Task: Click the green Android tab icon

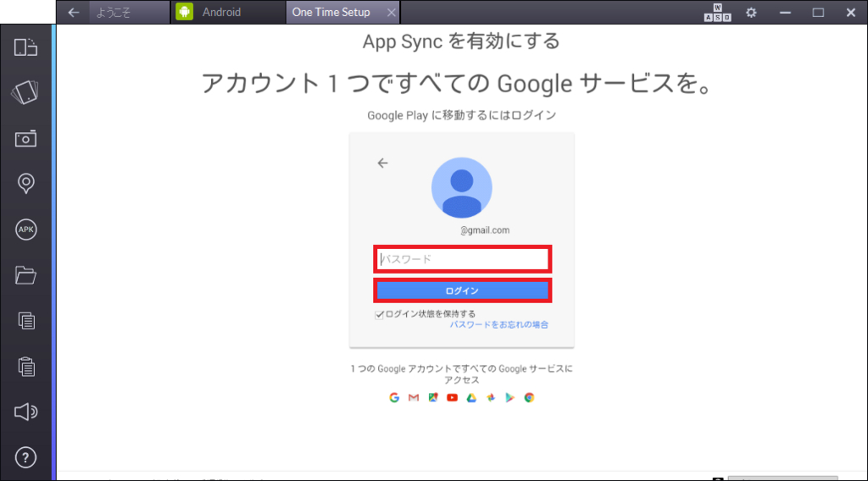Action: pos(184,12)
